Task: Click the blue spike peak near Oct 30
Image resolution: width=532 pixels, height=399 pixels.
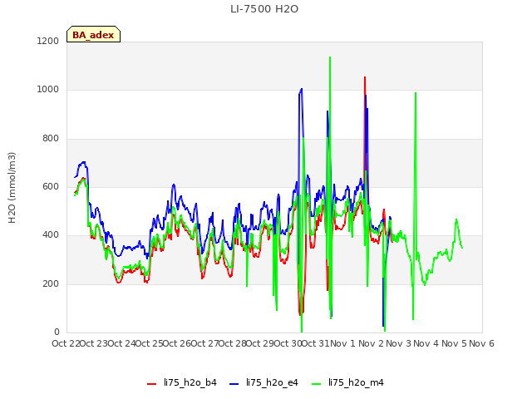Action: pos(301,89)
